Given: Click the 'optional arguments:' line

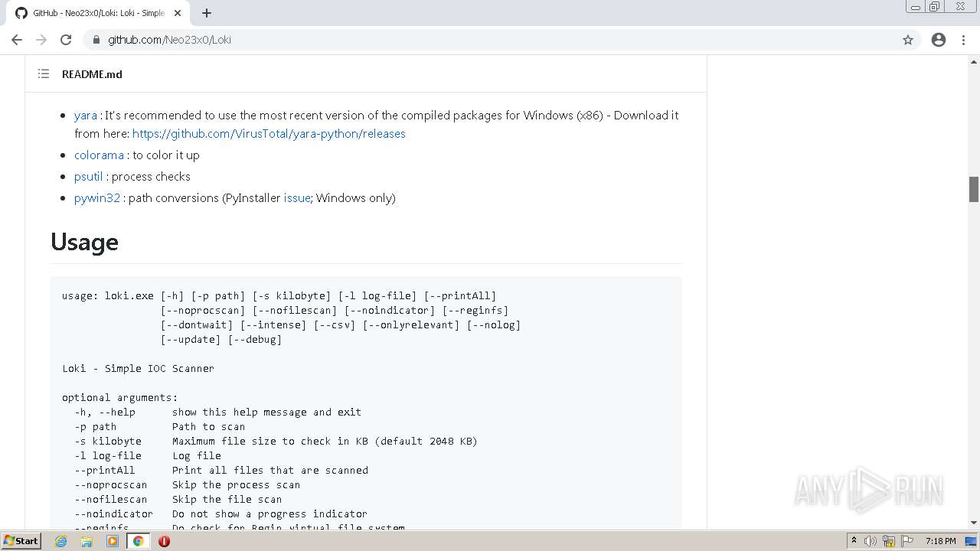Looking at the screenshot, I should (x=119, y=397).
